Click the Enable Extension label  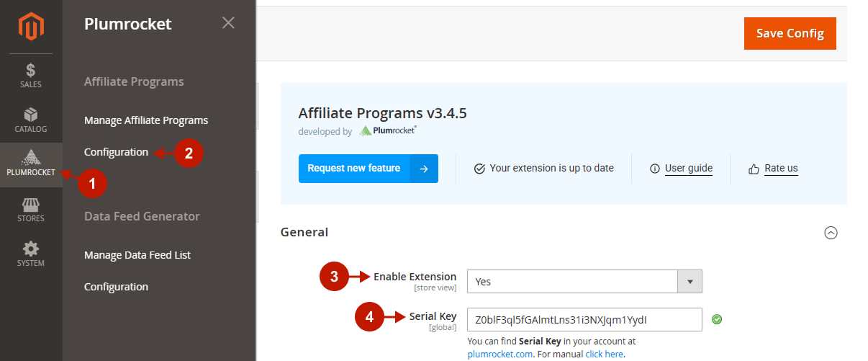415,277
